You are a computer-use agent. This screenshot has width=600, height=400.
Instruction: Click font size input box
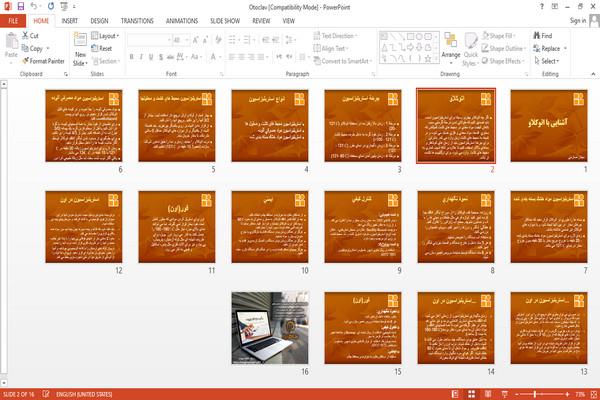tap(181, 40)
